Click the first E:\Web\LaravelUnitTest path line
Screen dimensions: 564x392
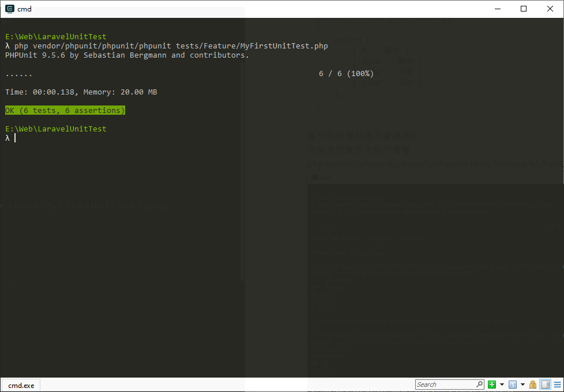coord(56,37)
